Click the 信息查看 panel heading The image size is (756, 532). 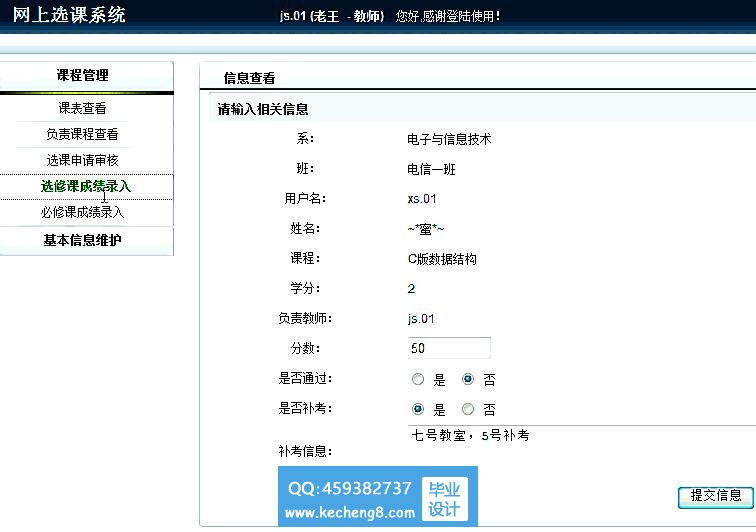coord(249,78)
